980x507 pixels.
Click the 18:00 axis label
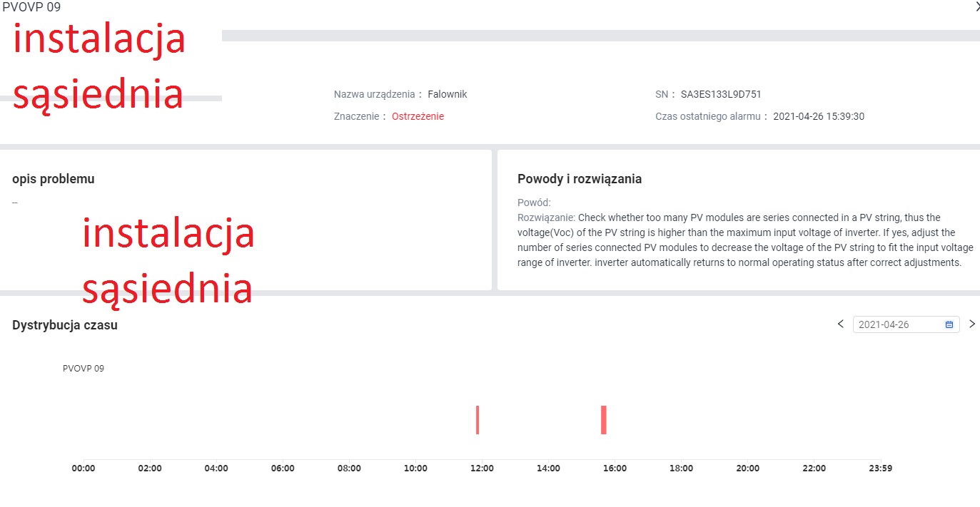[681, 468]
